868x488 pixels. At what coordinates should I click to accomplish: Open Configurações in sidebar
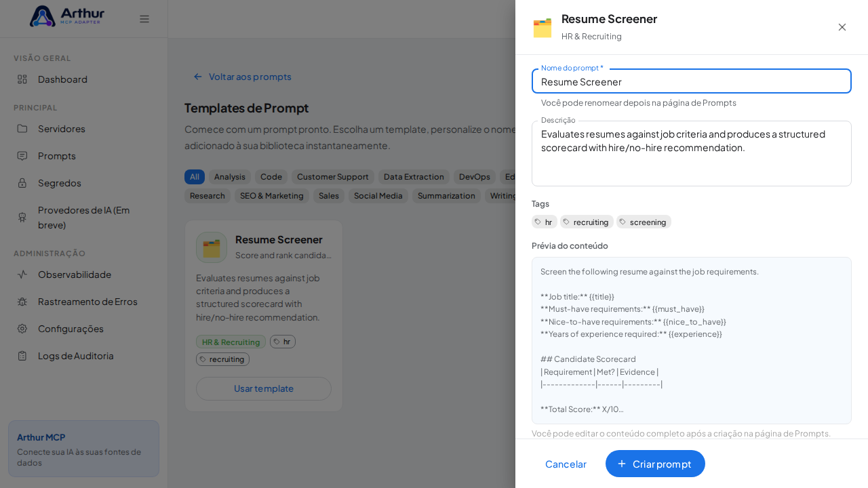[83, 329]
